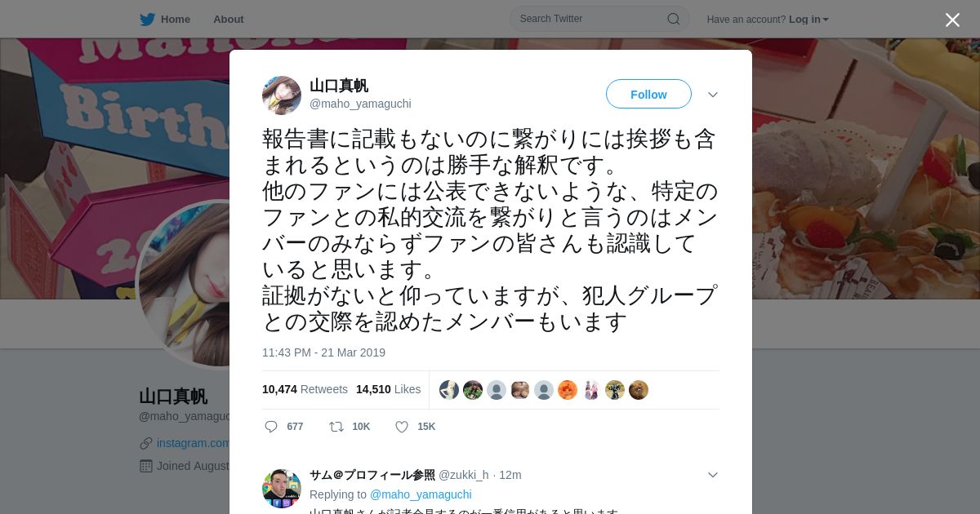Open the 14,510 Likes list
Screen dimensions: 980x514
(x=389, y=389)
